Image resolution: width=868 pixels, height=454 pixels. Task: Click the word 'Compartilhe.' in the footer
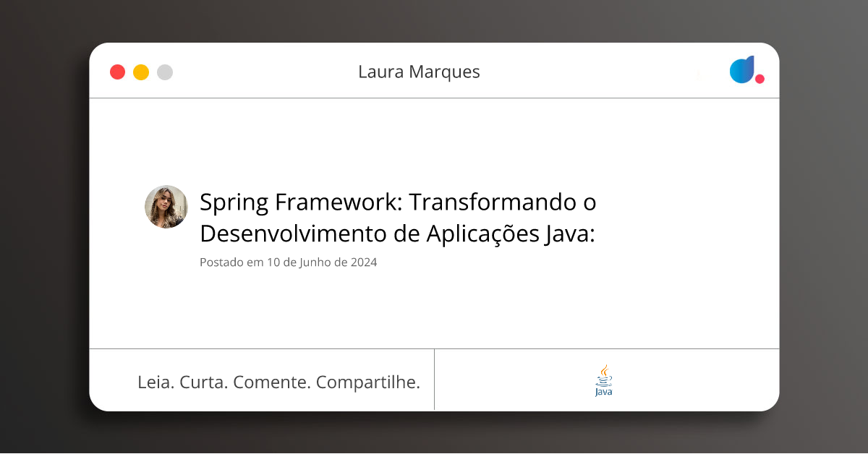[x=368, y=382]
